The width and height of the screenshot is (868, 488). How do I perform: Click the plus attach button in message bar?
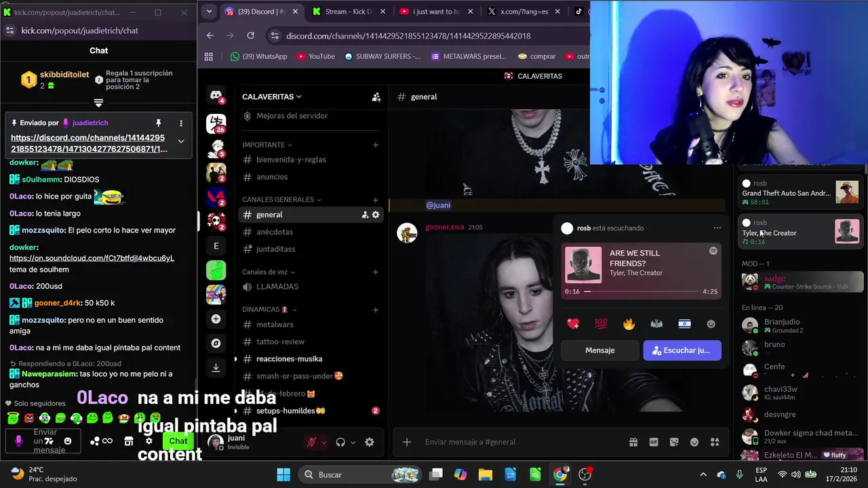(x=407, y=442)
